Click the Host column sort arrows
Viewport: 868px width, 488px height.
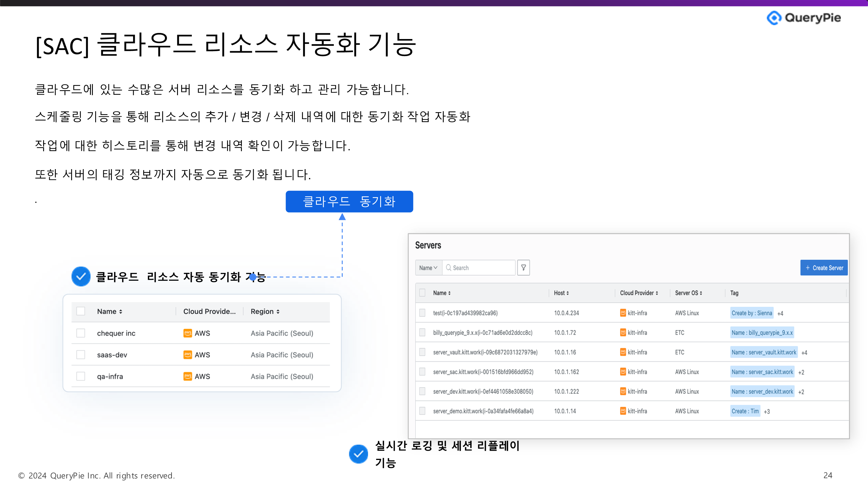point(567,293)
